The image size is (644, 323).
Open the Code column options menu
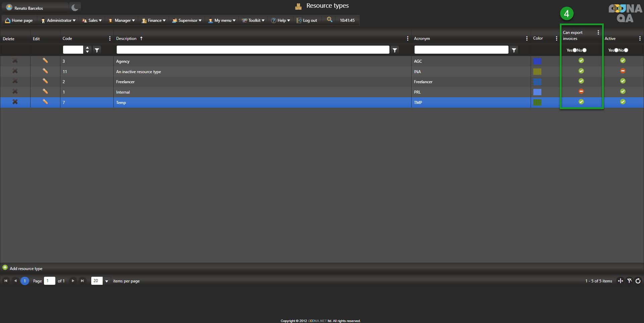pos(110,39)
